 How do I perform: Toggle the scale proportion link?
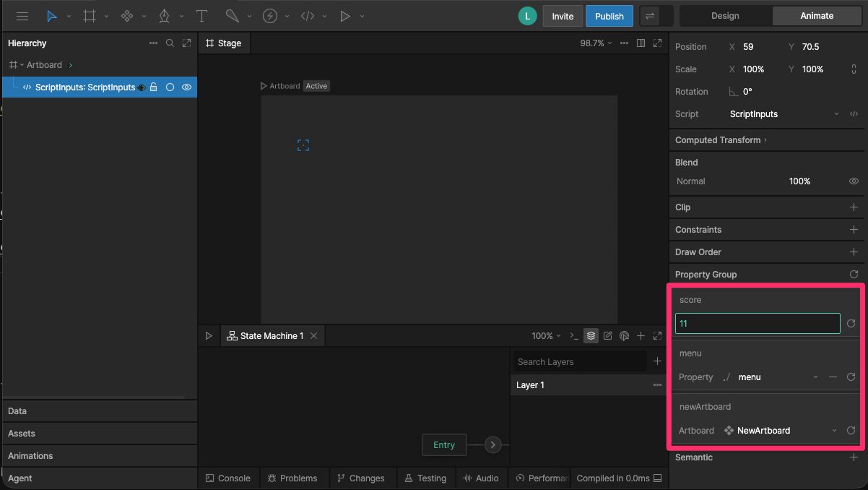pos(854,69)
